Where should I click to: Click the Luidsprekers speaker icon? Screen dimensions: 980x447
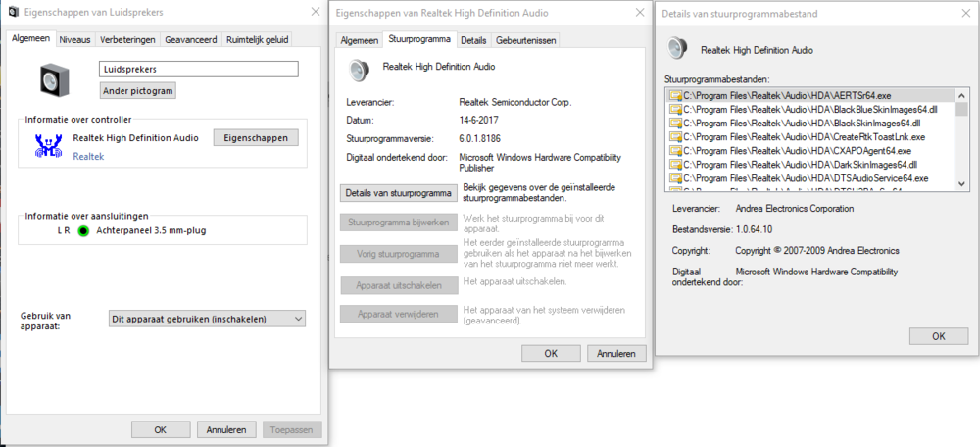point(56,79)
